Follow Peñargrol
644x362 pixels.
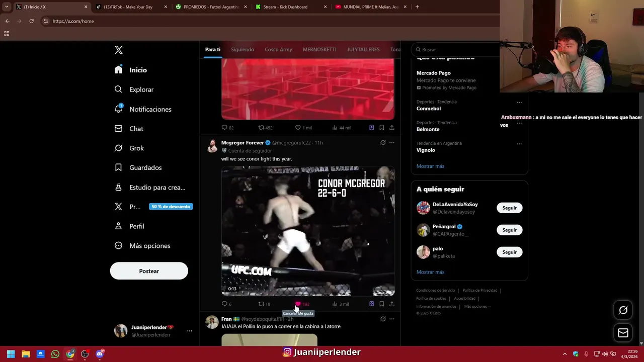tap(509, 230)
